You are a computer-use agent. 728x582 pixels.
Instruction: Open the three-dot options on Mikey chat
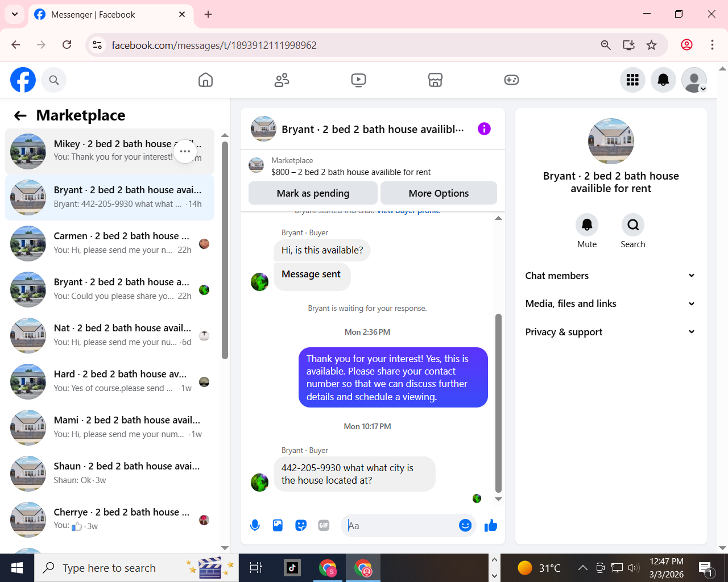coord(185,152)
